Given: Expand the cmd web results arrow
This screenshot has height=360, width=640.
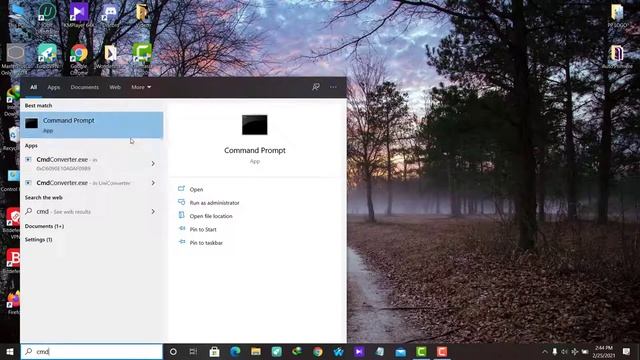Looking at the screenshot, I should (x=153, y=211).
